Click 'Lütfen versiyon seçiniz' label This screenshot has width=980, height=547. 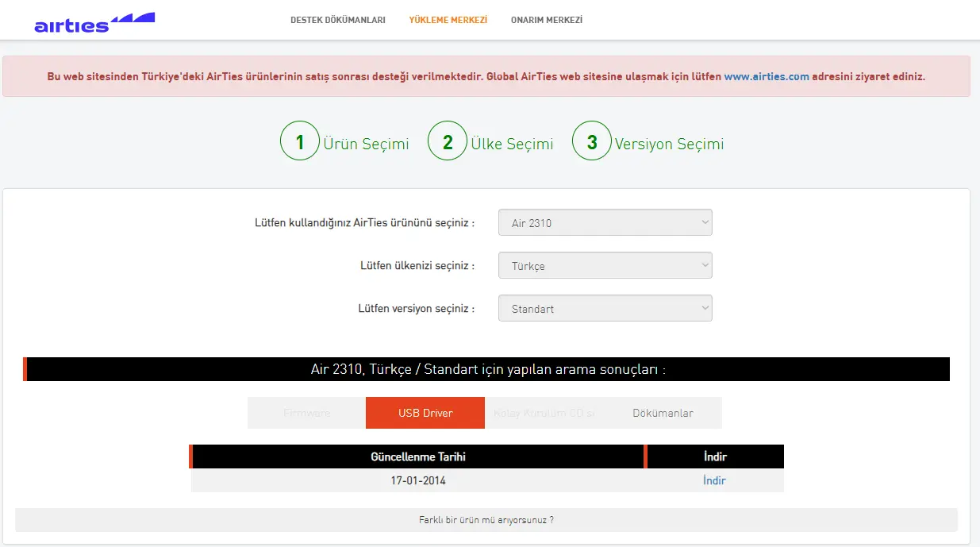click(417, 308)
